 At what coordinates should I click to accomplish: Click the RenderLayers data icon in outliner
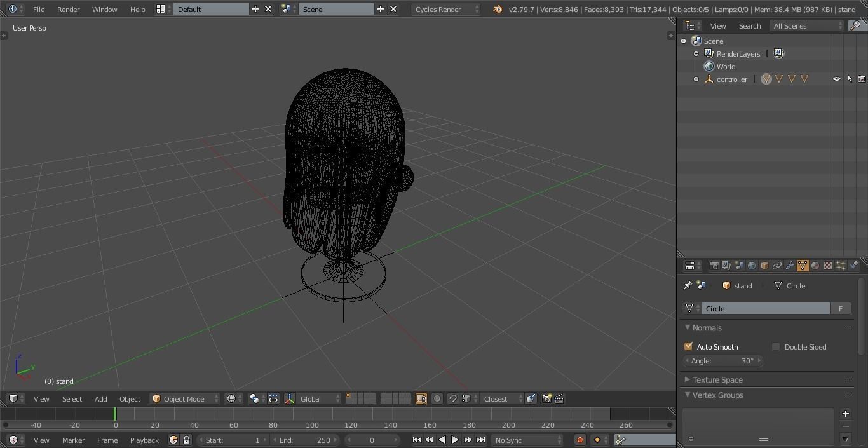tap(779, 53)
